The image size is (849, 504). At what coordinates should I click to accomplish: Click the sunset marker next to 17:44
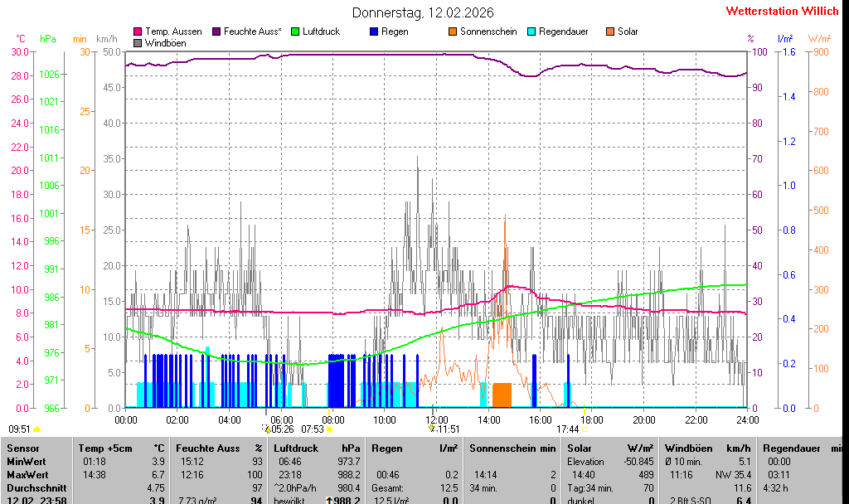584,429
